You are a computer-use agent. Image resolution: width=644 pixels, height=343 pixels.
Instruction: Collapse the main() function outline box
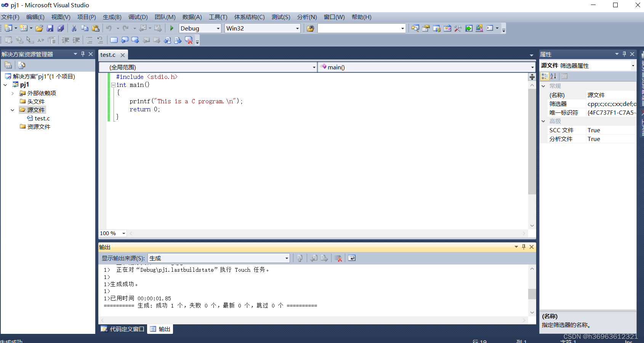pyautogui.click(x=113, y=85)
